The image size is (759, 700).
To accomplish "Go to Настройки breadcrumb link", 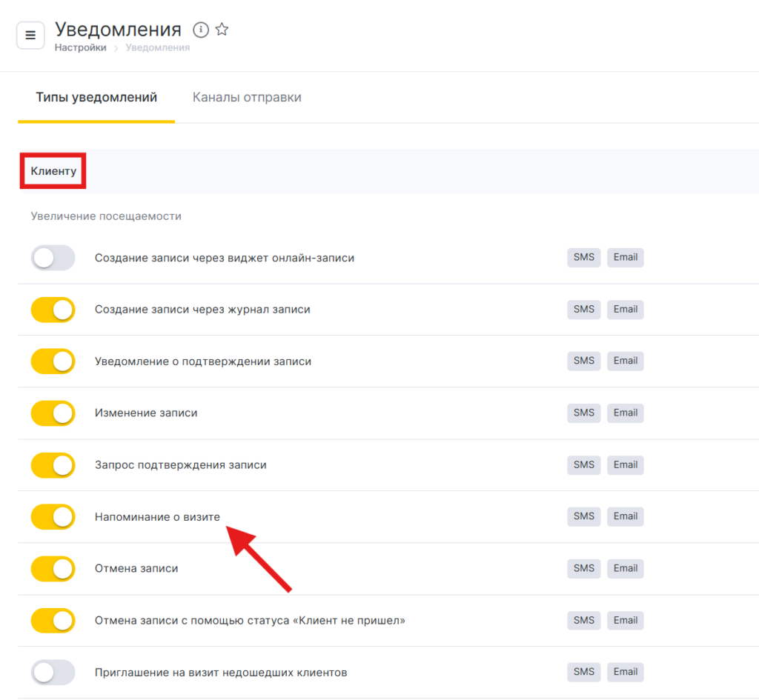I will 80,47.
